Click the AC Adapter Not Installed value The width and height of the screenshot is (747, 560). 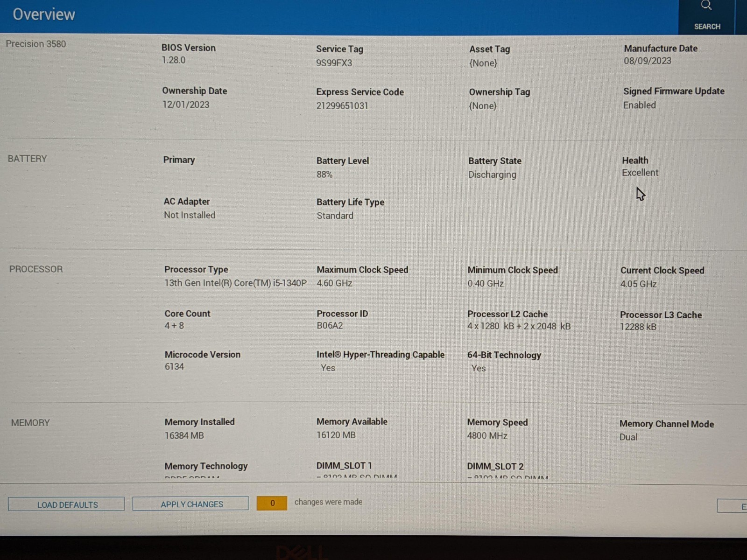190,215
